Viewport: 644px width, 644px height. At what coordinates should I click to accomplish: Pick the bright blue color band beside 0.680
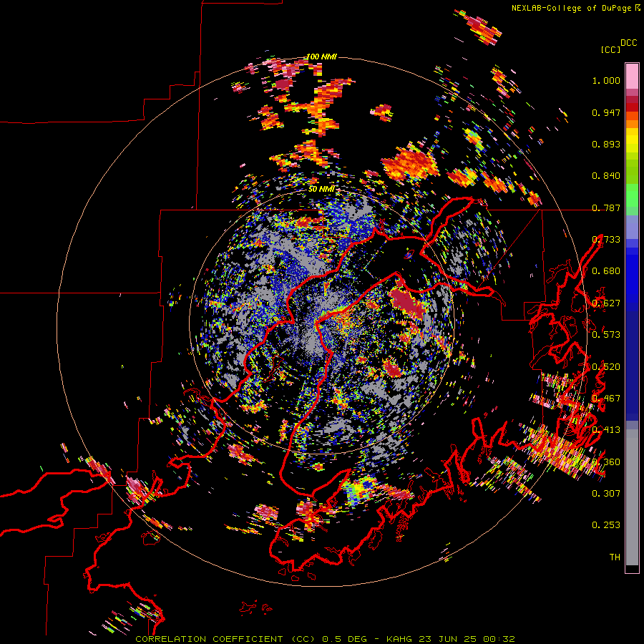coord(632,275)
